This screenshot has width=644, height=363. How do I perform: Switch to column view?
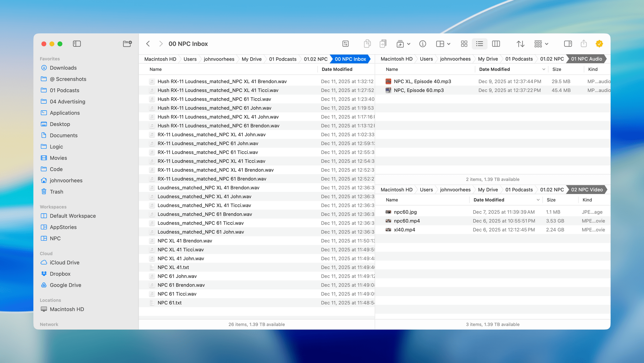tap(496, 44)
